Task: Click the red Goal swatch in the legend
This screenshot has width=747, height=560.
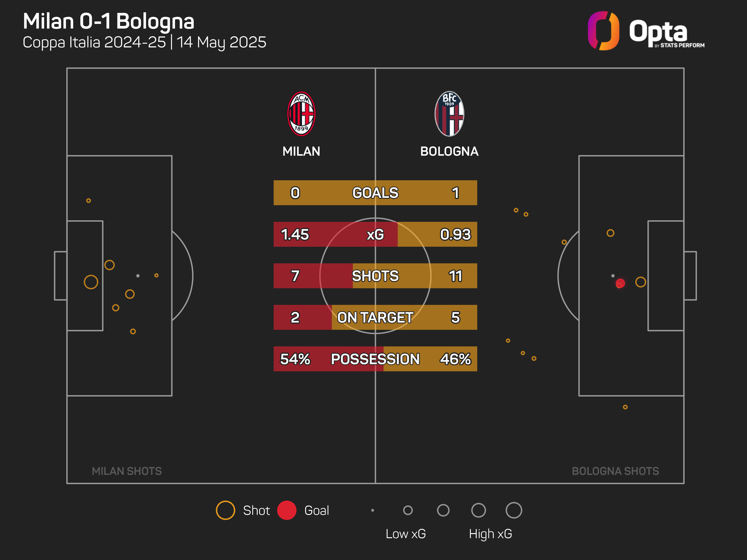Action: point(287,510)
